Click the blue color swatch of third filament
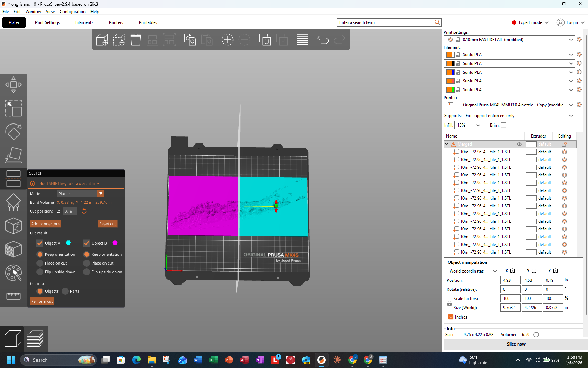Image resolution: width=588 pixels, height=368 pixels. pos(453,72)
